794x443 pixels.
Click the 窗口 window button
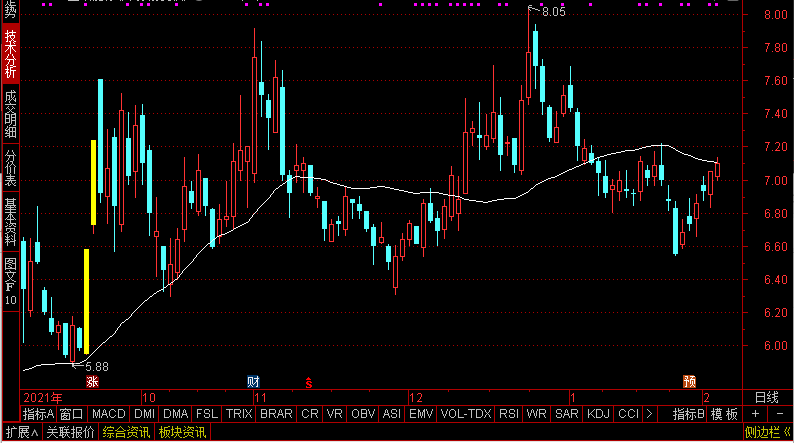point(71,414)
